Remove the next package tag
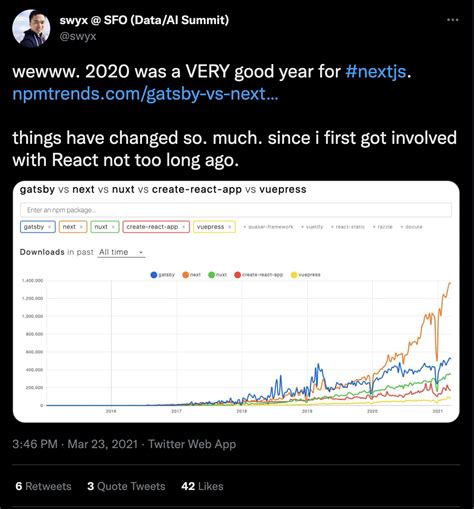Screen dimensions: 474x509 [81, 227]
